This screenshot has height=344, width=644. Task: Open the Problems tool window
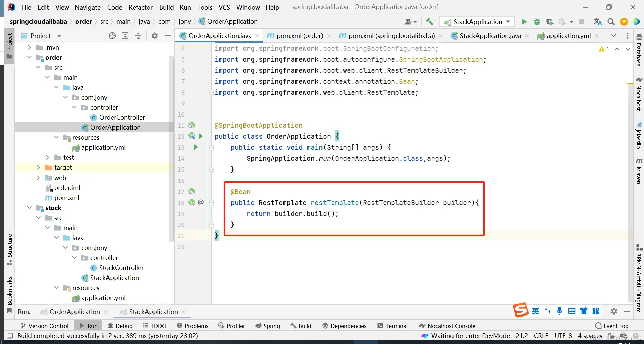tap(192, 326)
